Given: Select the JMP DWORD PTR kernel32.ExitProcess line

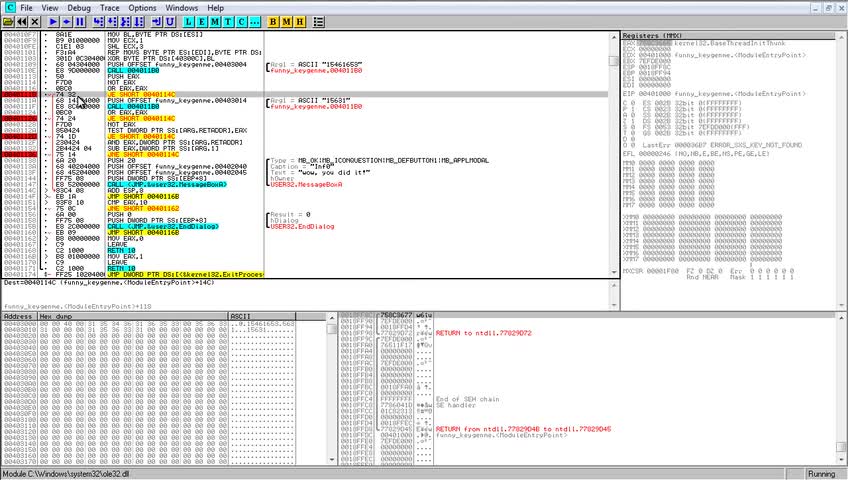Looking at the screenshot, I should pos(185,275).
